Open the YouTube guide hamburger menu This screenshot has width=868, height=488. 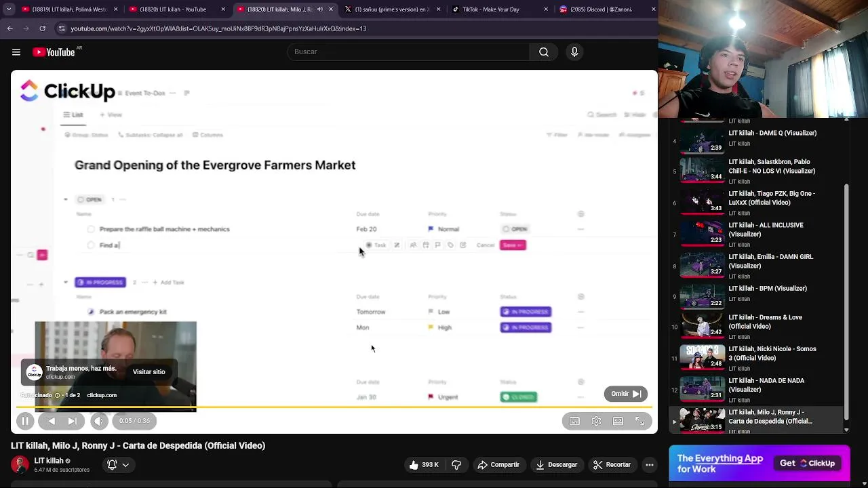(x=16, y=52)
